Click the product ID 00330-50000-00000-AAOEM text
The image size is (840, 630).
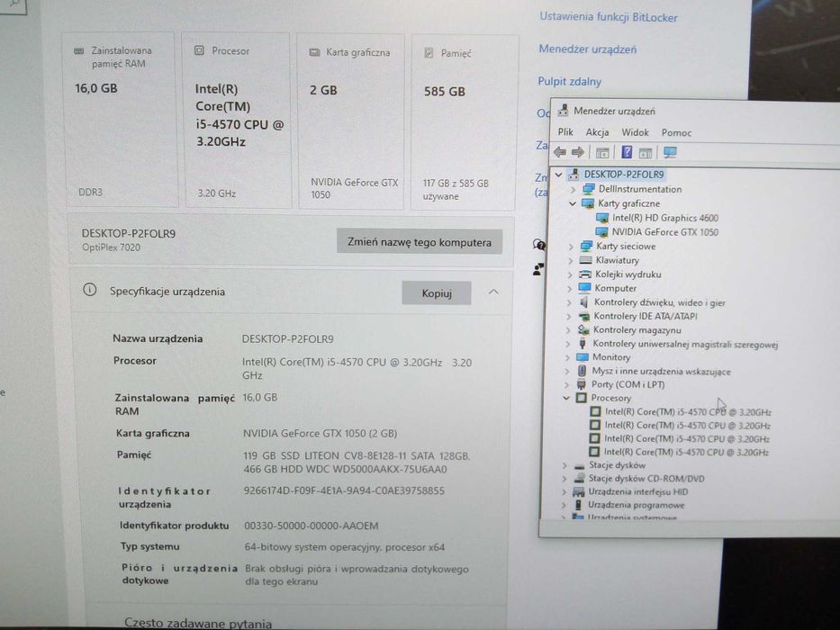click(312, 526)
